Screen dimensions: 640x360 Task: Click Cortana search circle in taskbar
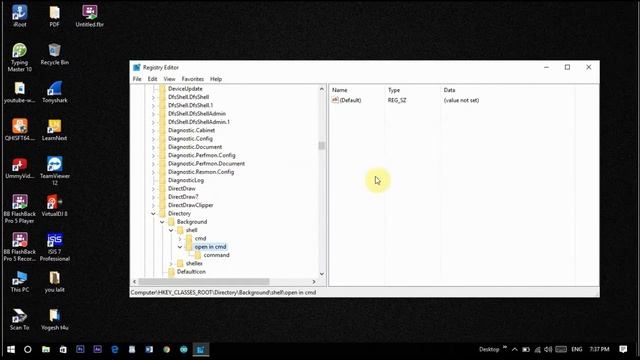click(x=28, y=349)
